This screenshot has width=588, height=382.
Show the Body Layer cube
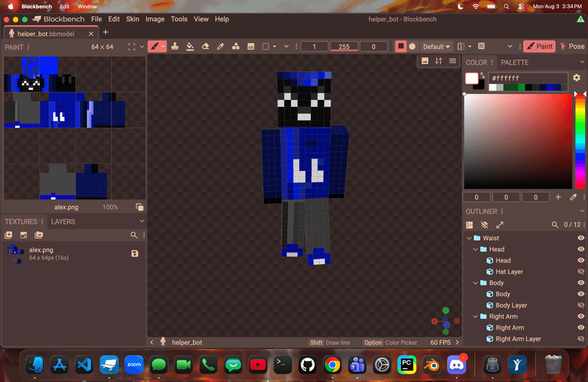click(581, 305)
